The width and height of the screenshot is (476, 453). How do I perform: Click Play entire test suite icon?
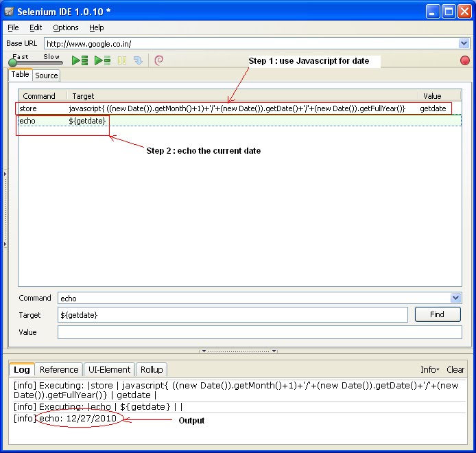(x=80, y=60)
